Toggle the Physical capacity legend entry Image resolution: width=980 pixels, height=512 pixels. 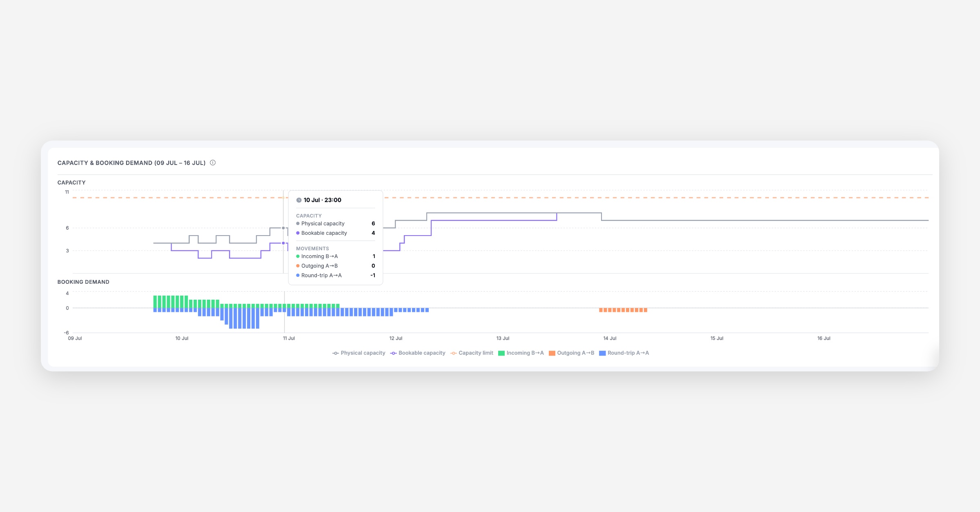359,353
